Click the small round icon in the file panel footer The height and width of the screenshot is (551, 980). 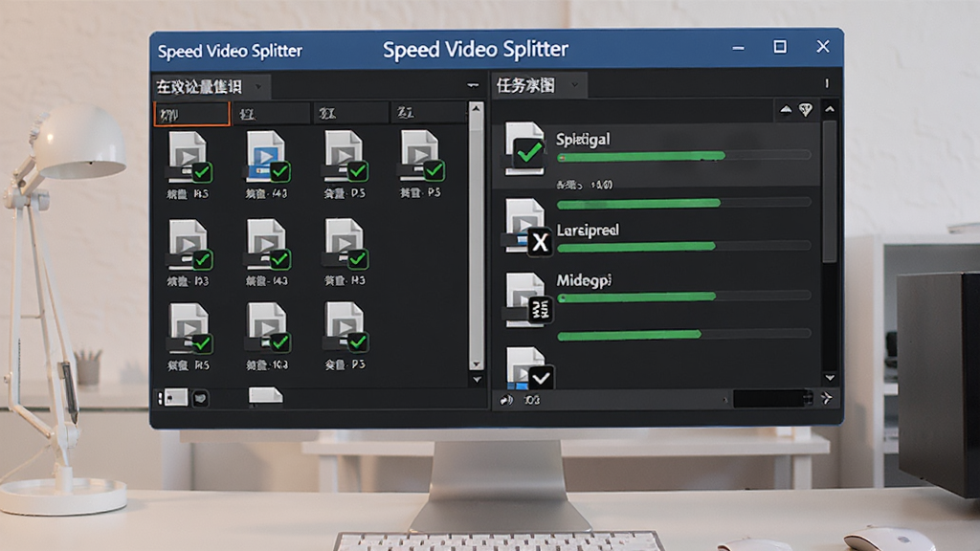[x=200, y=398]
